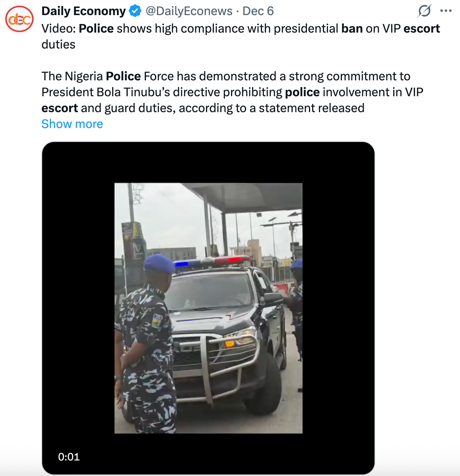The image size is (460, 476).
Task: Click the officer's shoulder badge patch
Action: [157, 321]
